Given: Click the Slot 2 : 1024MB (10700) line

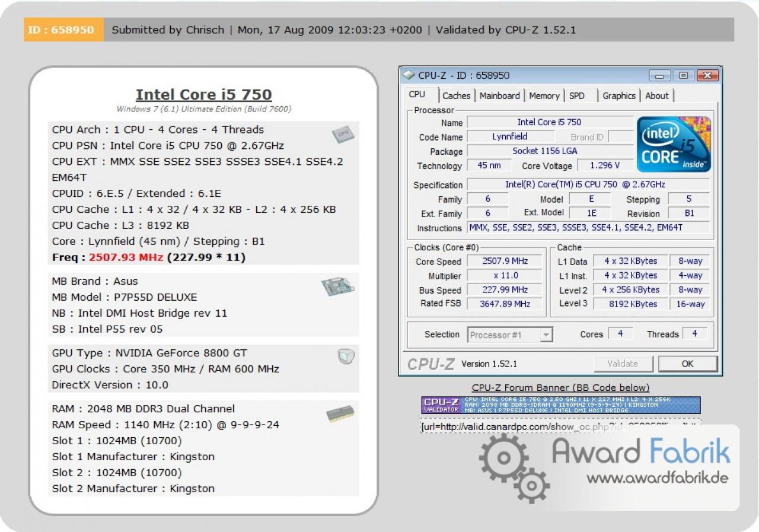Looking at the screenshot, I should (x=117, y=473).
